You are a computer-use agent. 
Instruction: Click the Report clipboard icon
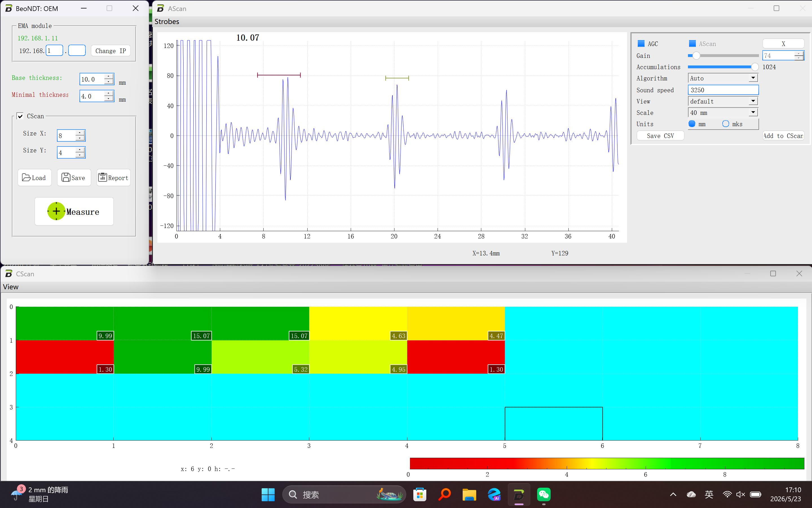[102, 177]
